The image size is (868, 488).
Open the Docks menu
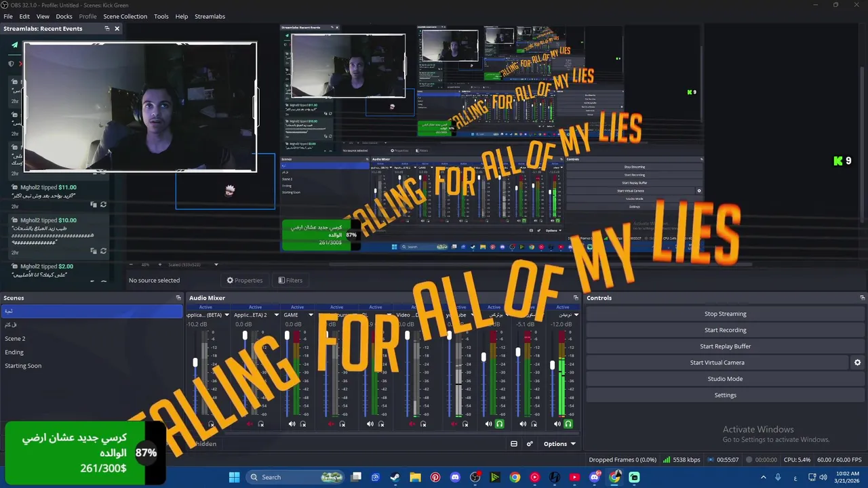point(64,16)
